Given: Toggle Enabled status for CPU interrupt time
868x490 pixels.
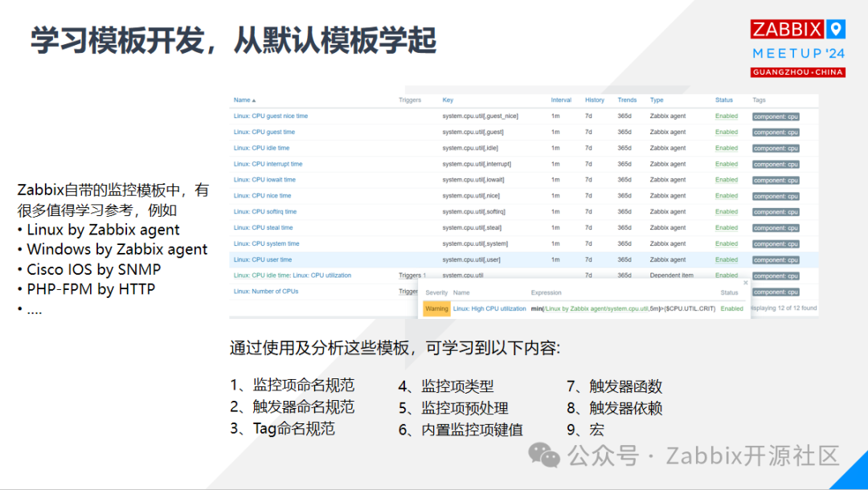Looking at the screenshot, I should coord(727,164).
